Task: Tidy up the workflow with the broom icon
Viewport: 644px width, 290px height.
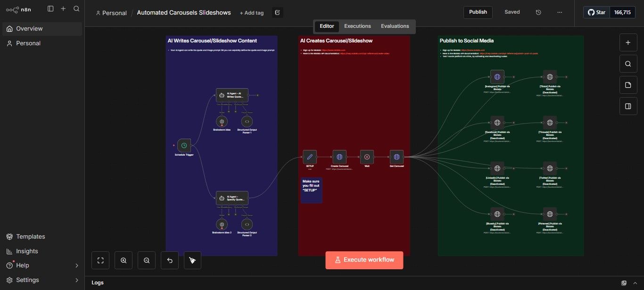Action: click(193, 260)
